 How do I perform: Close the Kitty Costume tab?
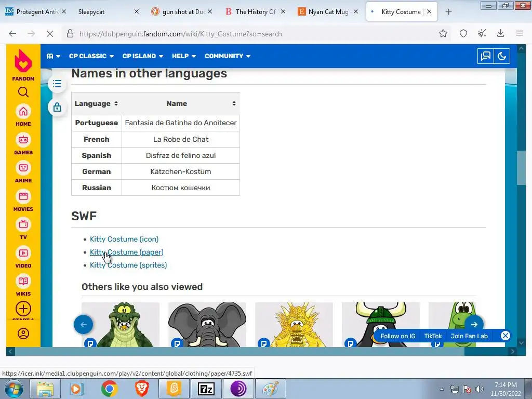point(429,11)
